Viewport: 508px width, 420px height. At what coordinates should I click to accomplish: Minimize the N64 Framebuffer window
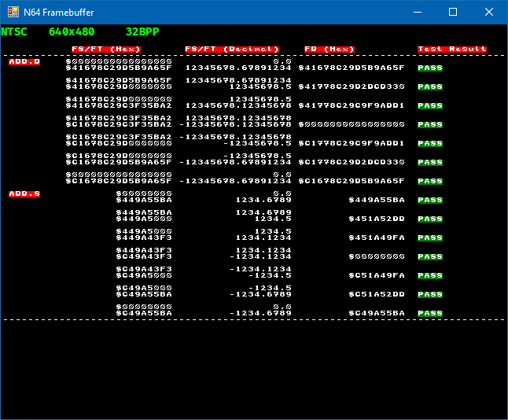click(x=417, y=12)
